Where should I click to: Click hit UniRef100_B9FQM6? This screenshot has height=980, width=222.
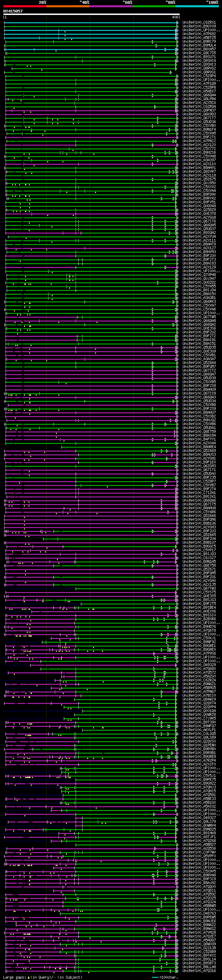tap(199, 519)
